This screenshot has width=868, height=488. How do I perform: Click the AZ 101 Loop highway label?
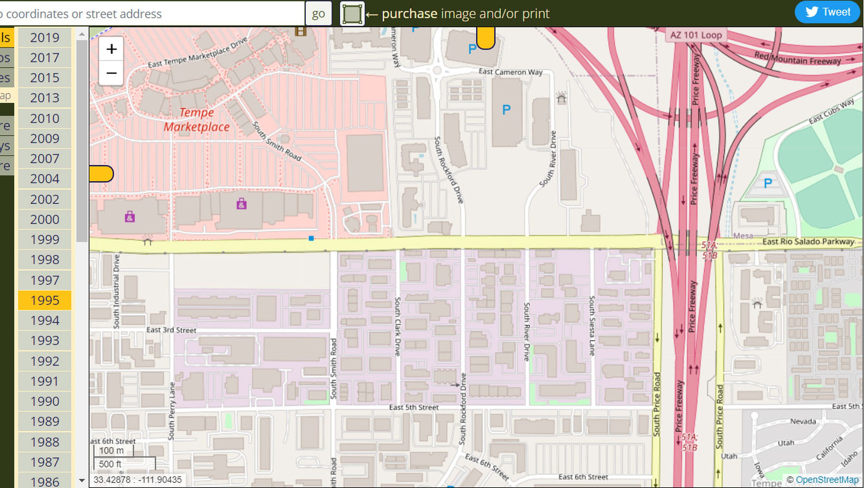click(696, 35)
